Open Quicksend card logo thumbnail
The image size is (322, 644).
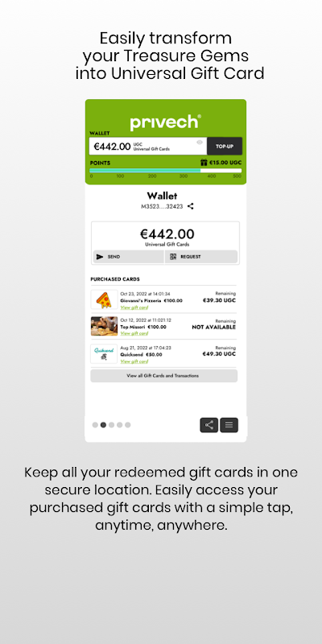click(x=104, y=353)
